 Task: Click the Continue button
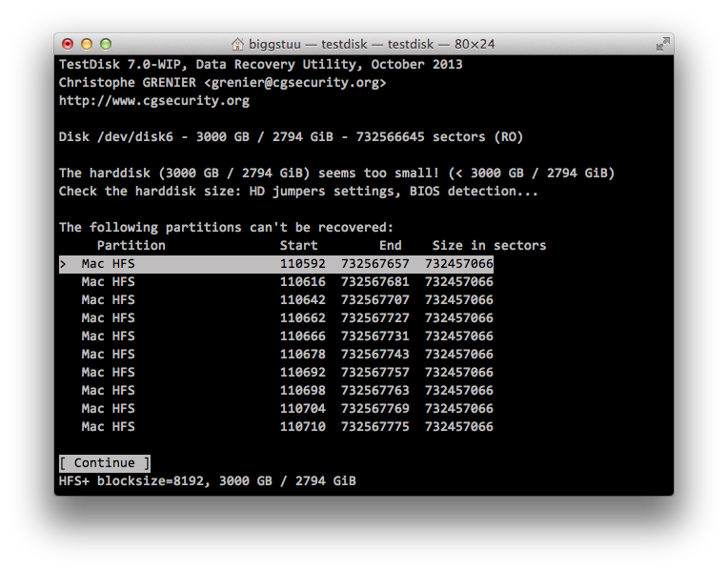105,462
